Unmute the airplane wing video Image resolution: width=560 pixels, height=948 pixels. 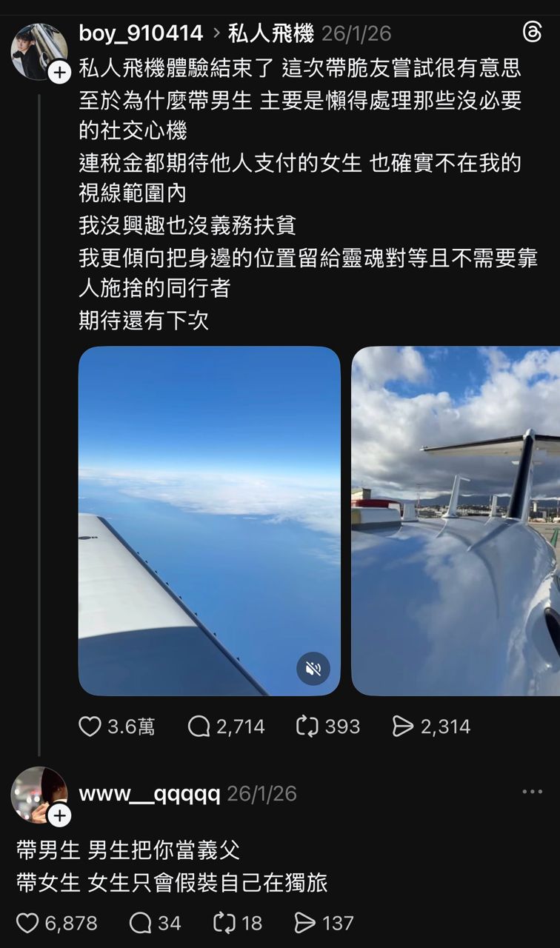point(313,669)
